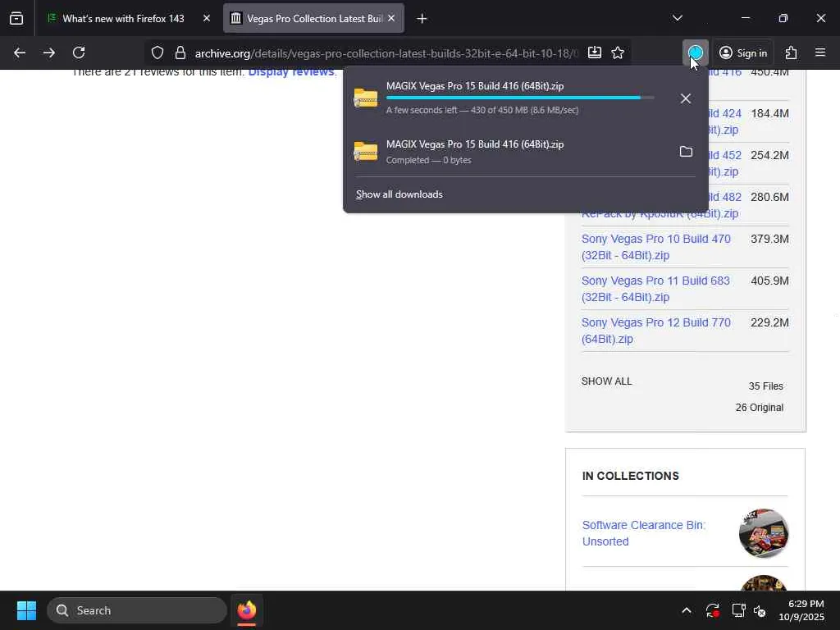Open Firefox application hamburger menu
The height and width of the screenshot is (630, 840).
tap(820, 52)
